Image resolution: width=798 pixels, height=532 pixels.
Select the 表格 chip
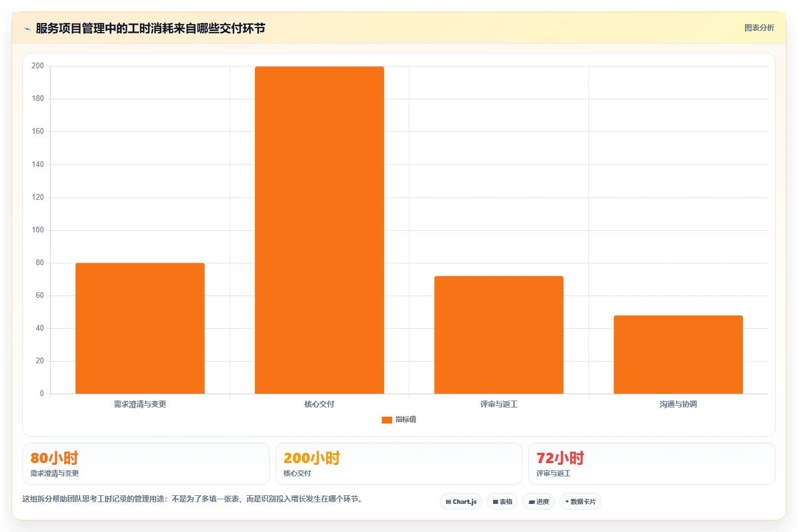point(502,502)
